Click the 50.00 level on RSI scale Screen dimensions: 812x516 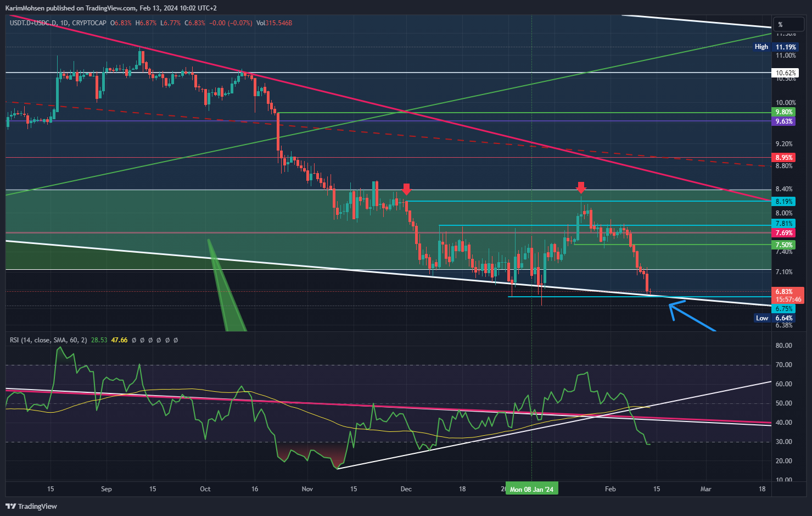(x=784, y=403)
